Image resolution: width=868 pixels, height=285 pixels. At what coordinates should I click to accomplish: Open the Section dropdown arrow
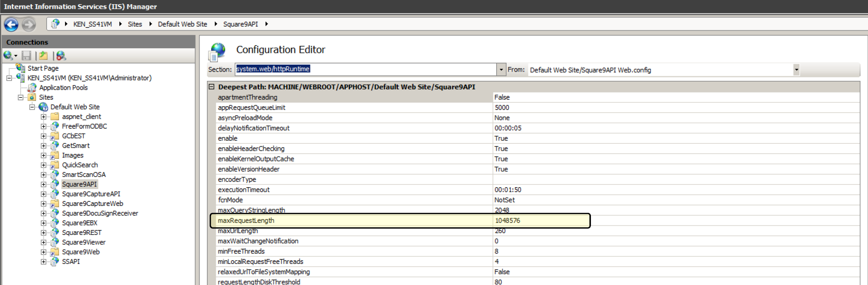click(501, 69)
